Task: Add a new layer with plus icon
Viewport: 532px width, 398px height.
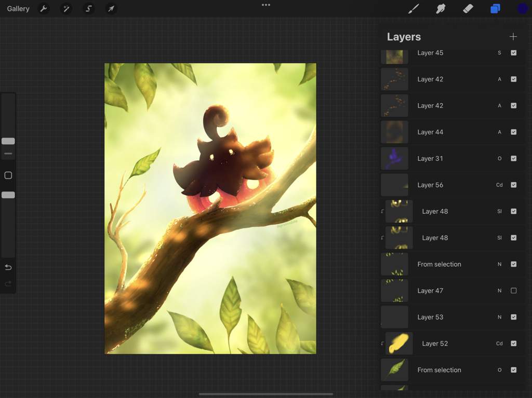Action: coord(513,37)
